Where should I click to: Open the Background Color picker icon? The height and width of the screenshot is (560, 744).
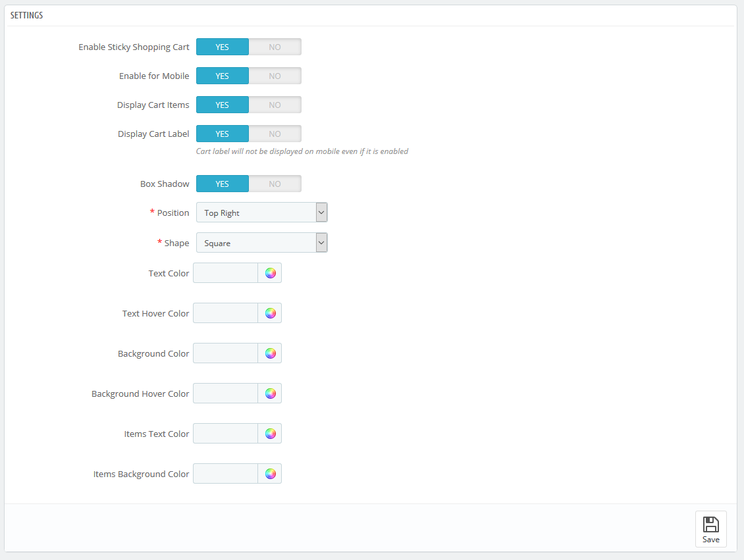(x=270, y=353)
